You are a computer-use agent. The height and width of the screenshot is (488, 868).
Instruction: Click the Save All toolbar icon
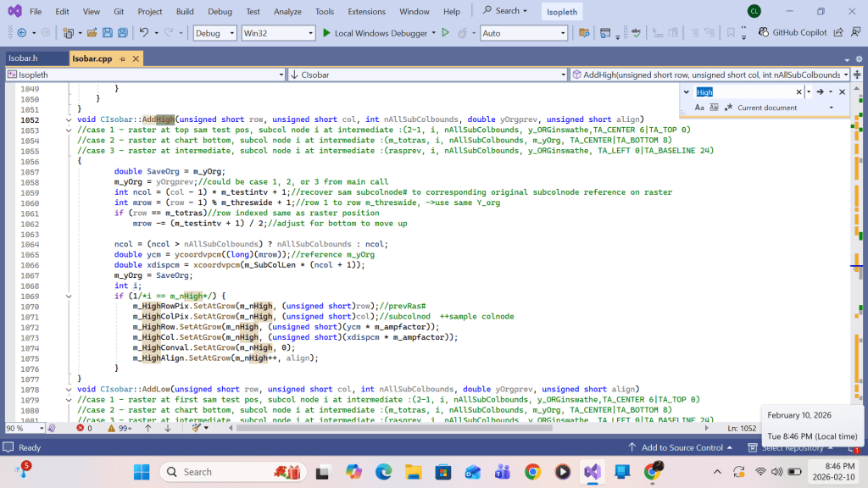(123, 33)
